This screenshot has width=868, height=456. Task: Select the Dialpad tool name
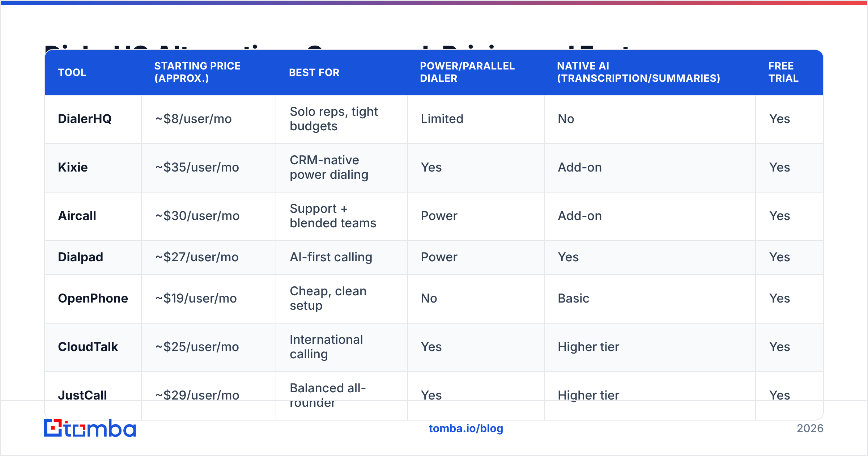pos(80,257)
